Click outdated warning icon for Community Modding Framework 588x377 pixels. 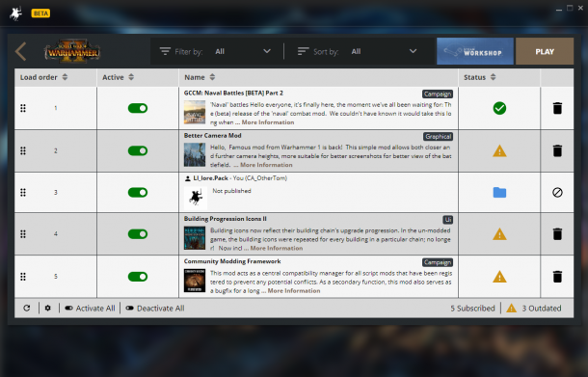pos(499,277)
